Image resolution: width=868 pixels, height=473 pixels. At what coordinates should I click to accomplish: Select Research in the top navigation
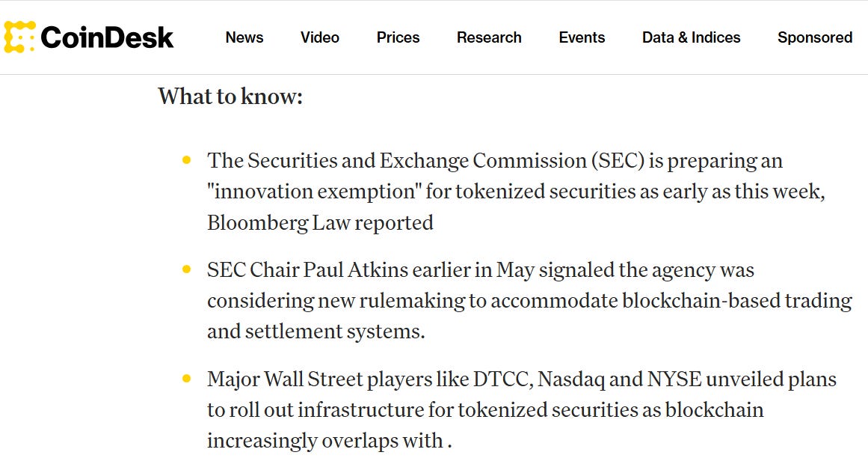coord(489,37)
